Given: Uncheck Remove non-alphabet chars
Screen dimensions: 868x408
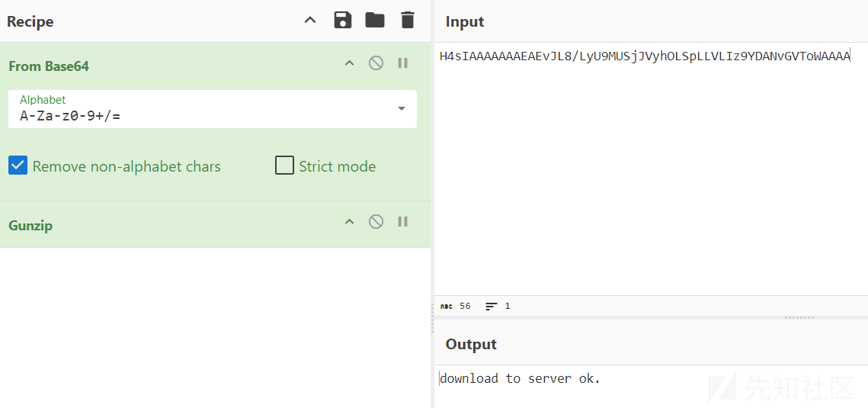Looking at the screenshot, I should (18, 165).
